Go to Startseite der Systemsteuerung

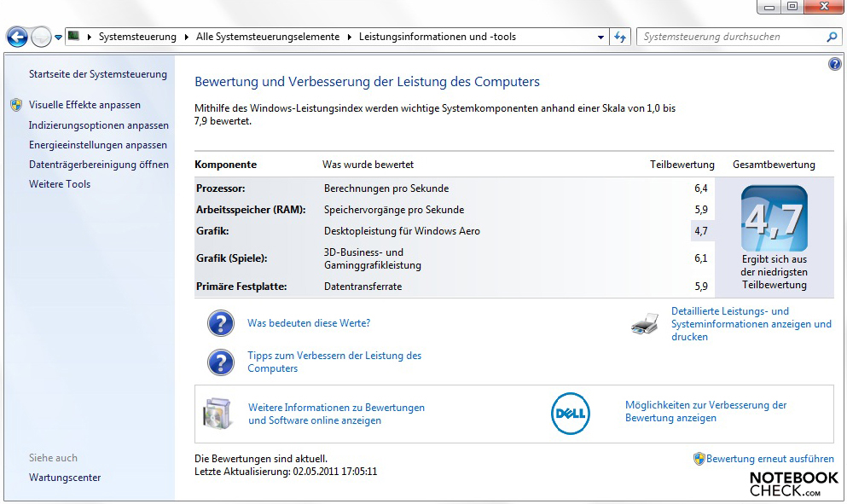pyautogui.click(x=98, y=74)
